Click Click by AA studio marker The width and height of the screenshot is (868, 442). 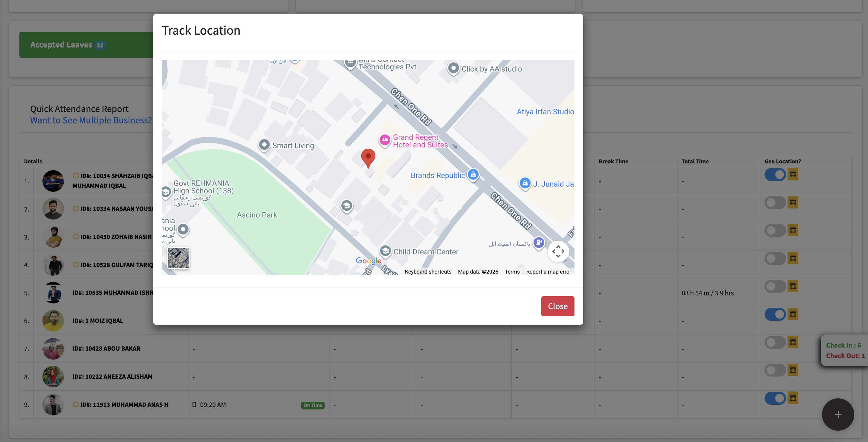click(x=453, y=68)
